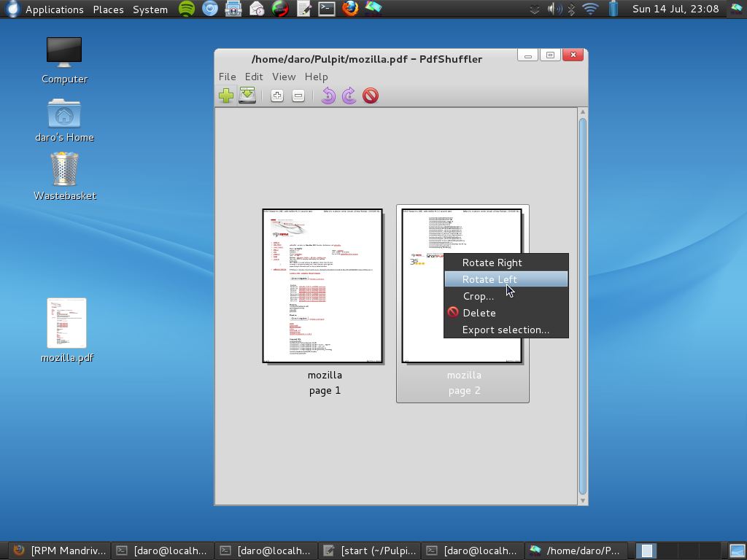
Task: Click the green plus import PDF icon
Action: click(226, 96)
